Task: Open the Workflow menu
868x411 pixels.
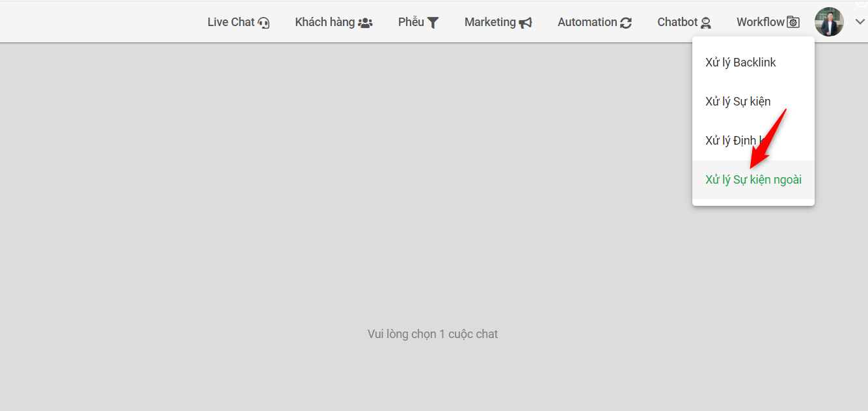Action: 768,22
